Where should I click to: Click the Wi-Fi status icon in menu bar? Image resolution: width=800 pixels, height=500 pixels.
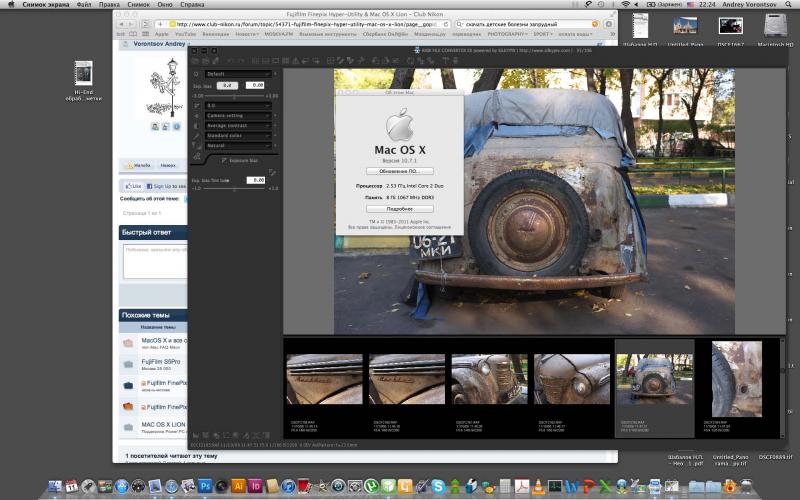point(626,4)
